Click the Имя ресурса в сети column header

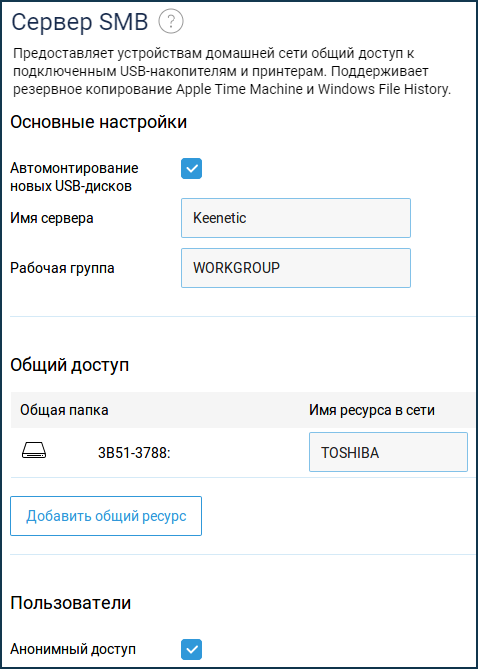point(372,410)
